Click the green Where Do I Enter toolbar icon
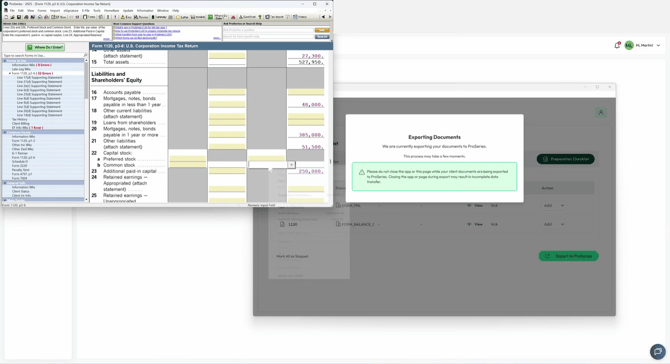 tap(210, 17)
